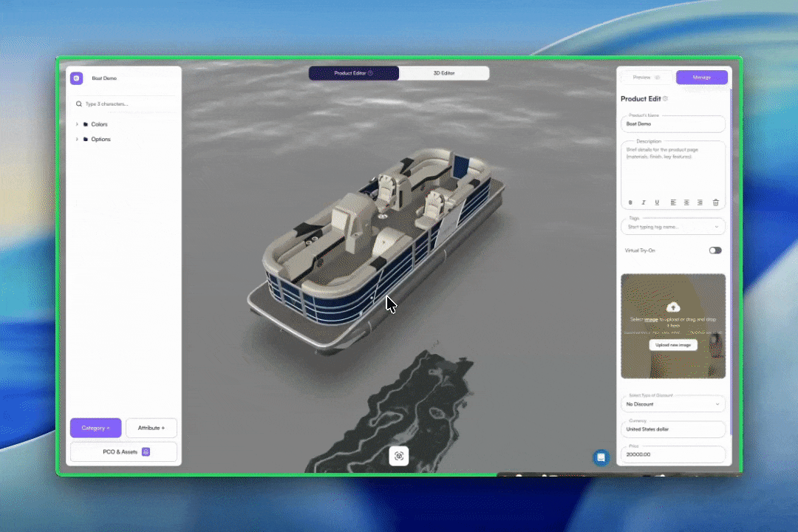Viewport: 798px width, 532px height.
Task: Click the search magnifier icon
Action: coord(79,104)
